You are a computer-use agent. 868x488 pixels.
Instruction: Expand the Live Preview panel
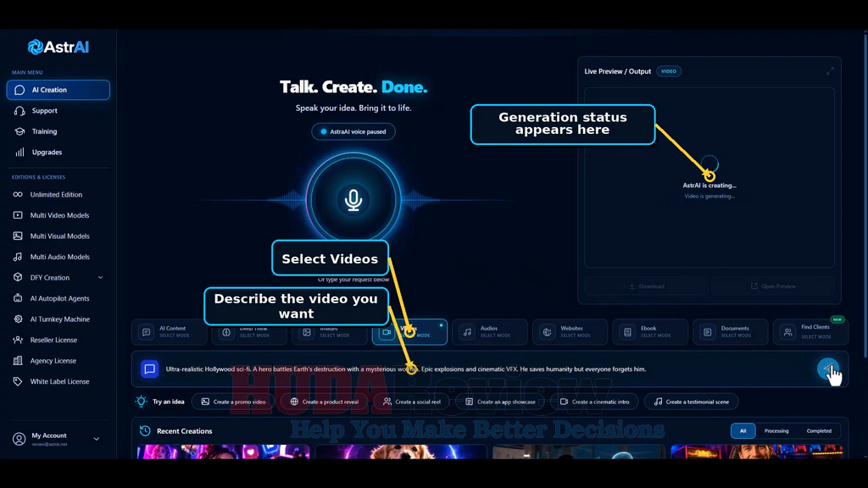point(830,71)
